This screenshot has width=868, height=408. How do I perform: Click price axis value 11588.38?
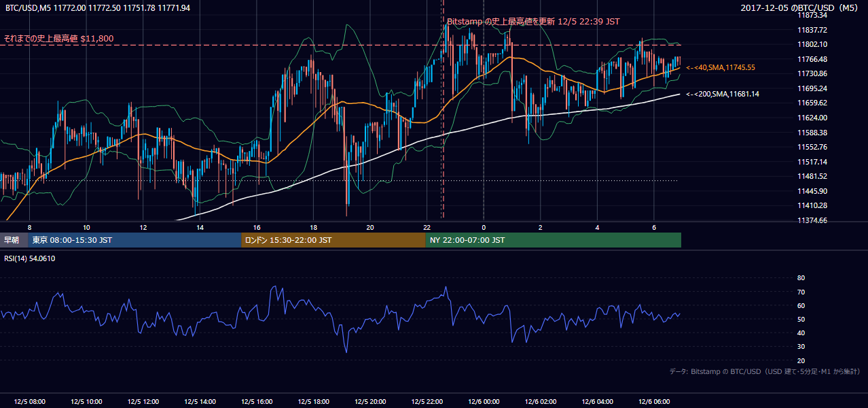812,133
